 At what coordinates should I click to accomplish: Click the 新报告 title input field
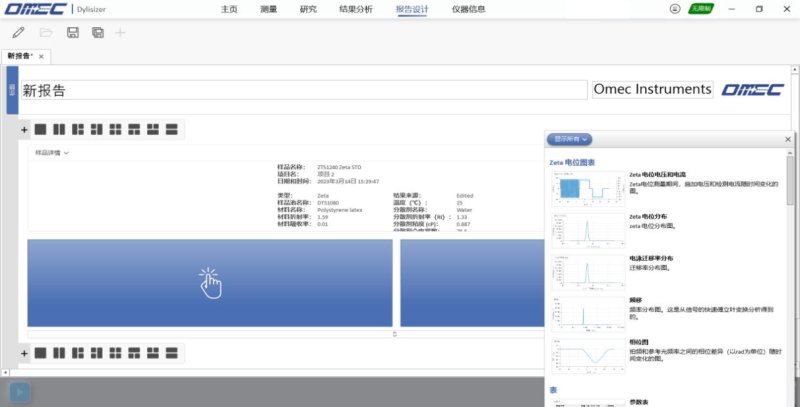[x=300, y=89]
